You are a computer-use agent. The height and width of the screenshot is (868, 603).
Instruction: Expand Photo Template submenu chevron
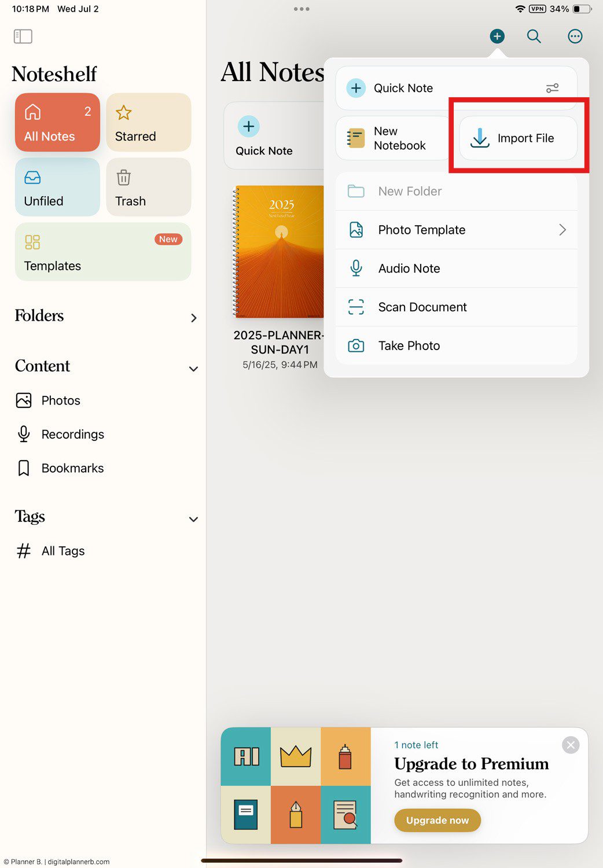click(562, 230)
